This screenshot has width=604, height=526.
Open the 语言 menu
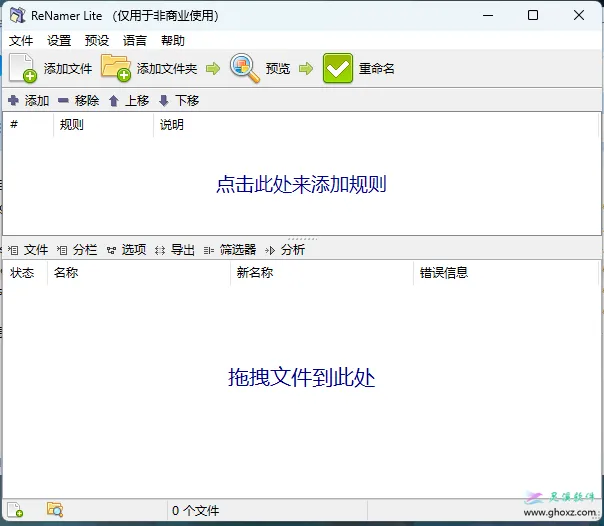coord(135,40)
